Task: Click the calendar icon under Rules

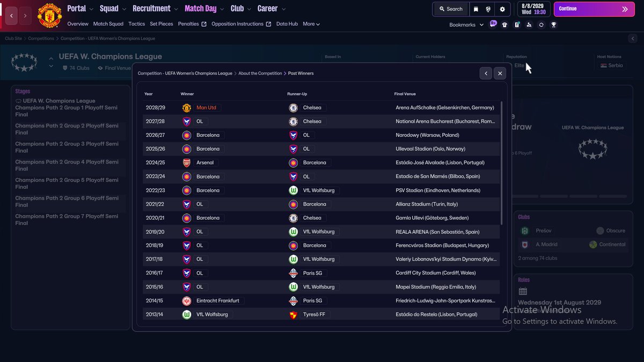Action: [x=523, y=291]
